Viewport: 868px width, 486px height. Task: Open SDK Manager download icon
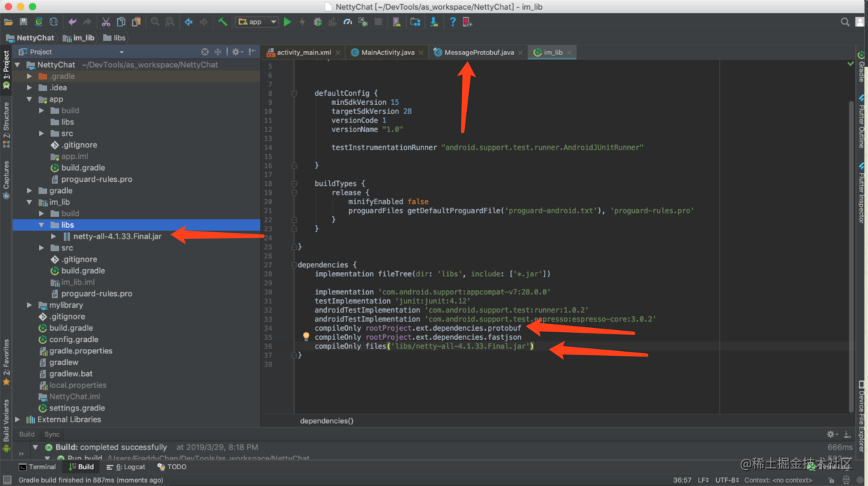[x=434, y=22]
